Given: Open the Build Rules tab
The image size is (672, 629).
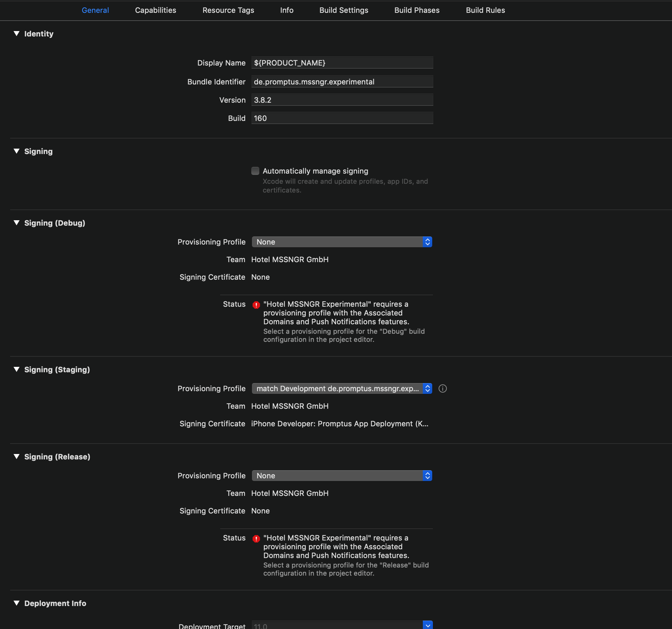Looking at the screenshot, I should point(485,10).
